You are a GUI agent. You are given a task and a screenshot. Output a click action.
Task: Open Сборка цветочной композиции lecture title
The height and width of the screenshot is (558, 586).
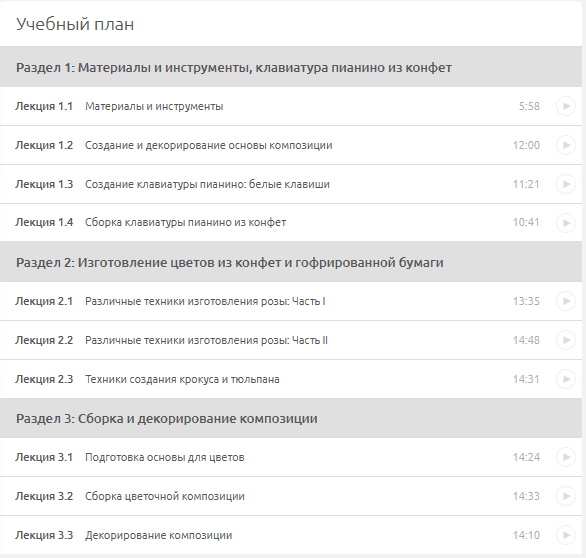(165, 496)
